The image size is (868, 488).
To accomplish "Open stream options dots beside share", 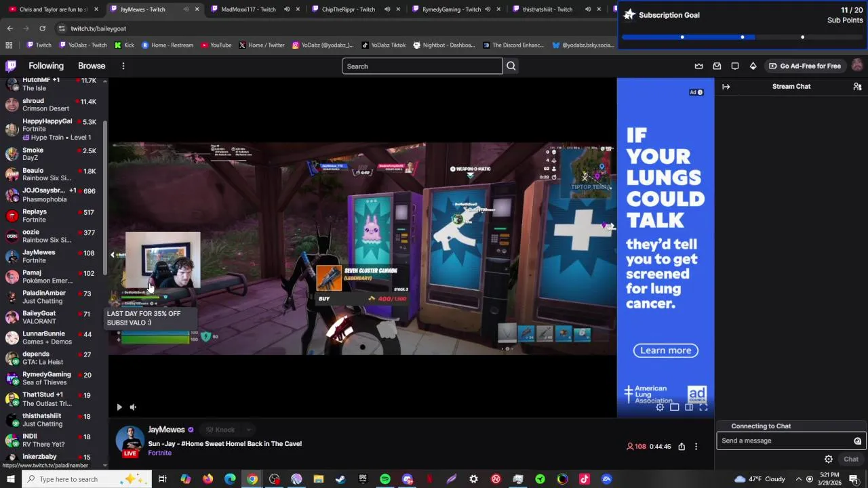I will [696, 447].
